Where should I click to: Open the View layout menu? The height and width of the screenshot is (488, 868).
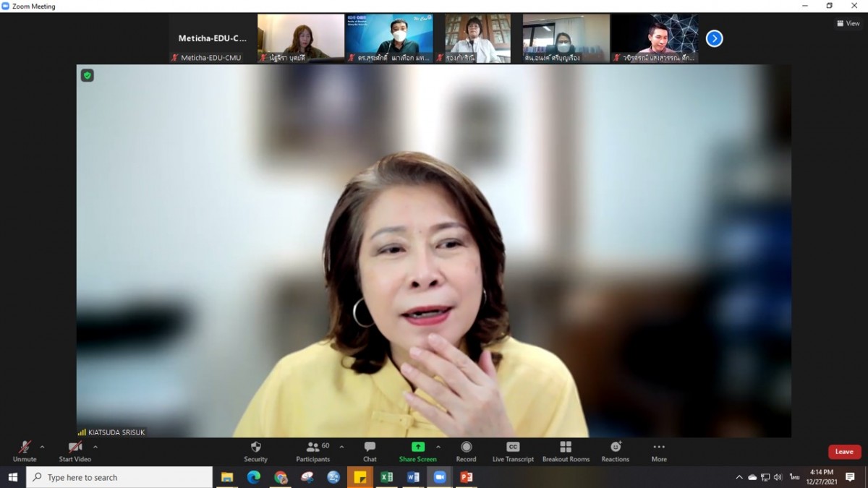[848, 23]
